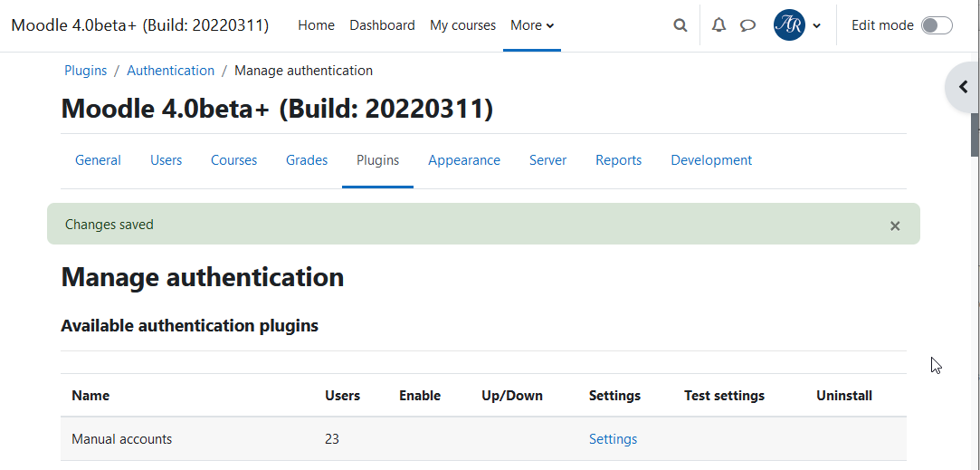
Task: Open Settings for Manual accounts
Action: coord(614,439)
